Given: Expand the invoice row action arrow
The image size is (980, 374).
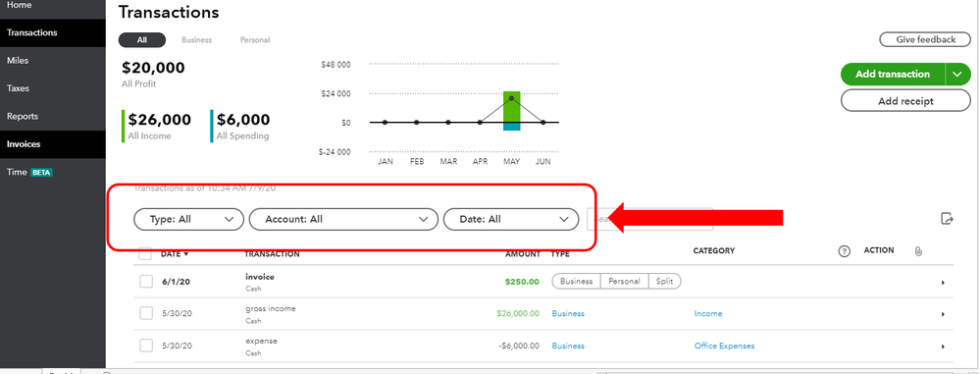Looking at the screenshot, I should (x=943, y=283).
